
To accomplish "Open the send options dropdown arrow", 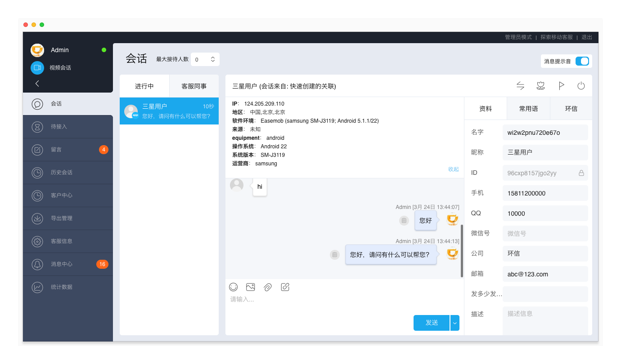I will click(x=455, y=323).
